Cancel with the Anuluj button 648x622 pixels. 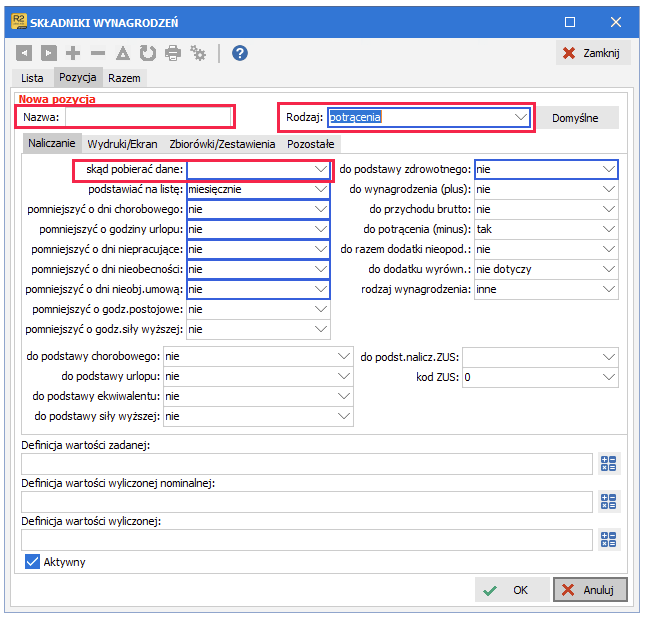(590, 590)
